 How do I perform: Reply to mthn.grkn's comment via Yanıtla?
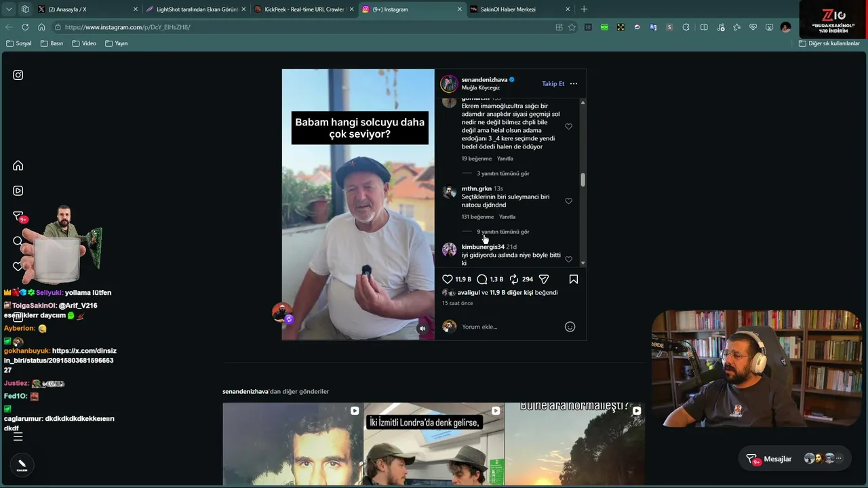pyautogui.click(x=507, y=217)
